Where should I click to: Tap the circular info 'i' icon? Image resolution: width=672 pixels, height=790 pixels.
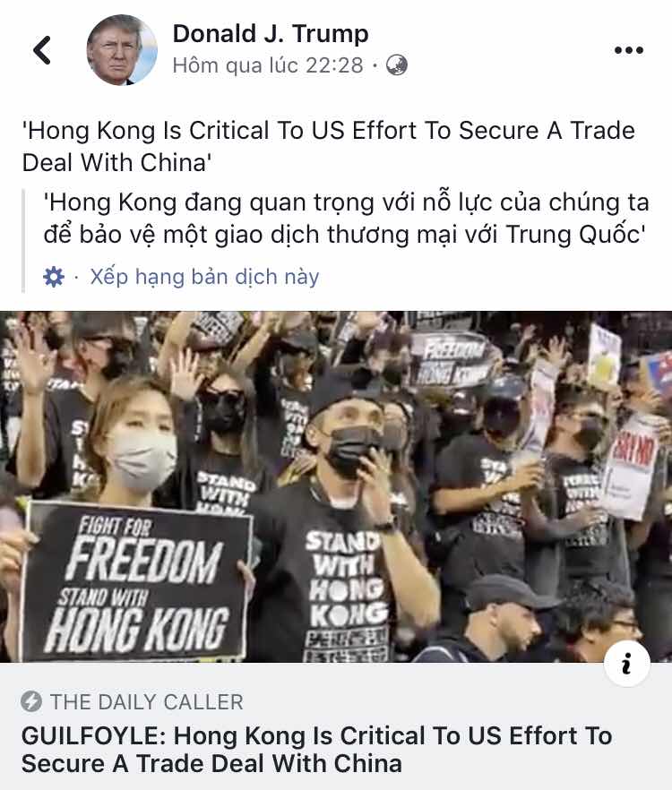pos(626,663)
